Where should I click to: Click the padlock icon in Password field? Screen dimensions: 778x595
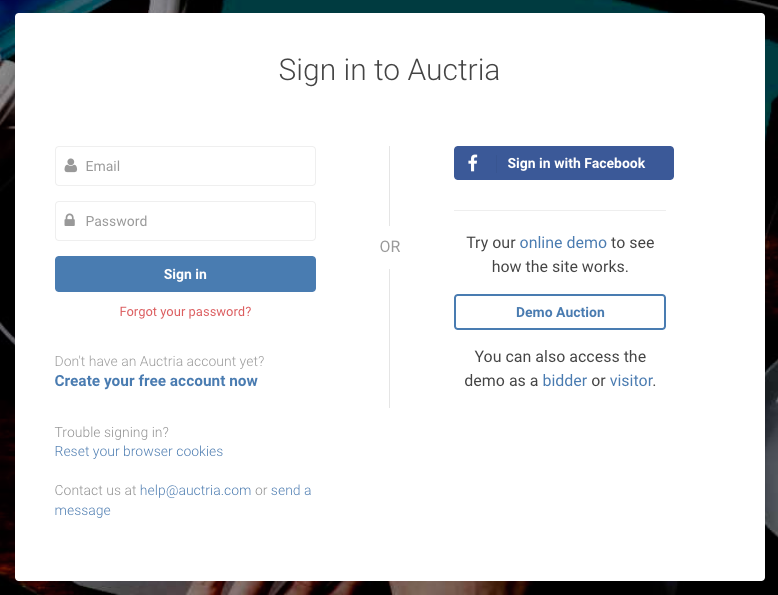70,220
